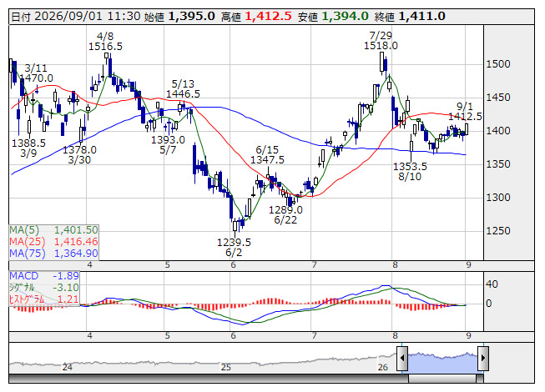Click the latest white candlestick for 9/1

click(466, 129)
